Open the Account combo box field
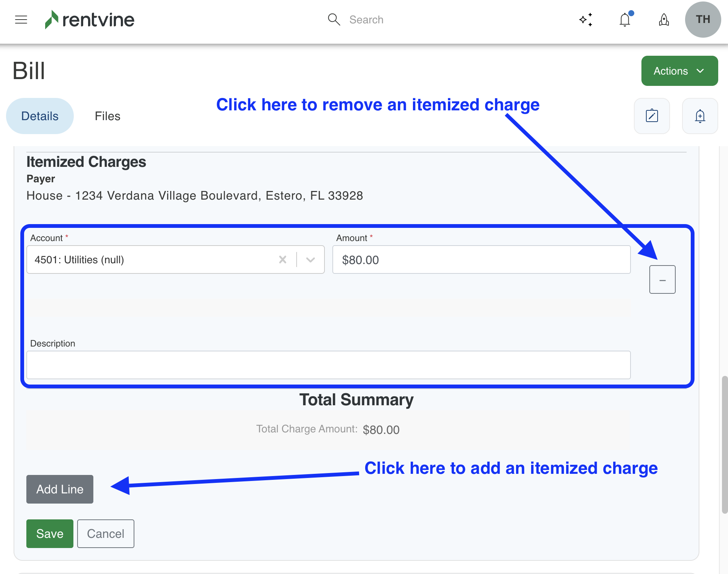Viewport: 728px width, 574px height. point(151,260)
